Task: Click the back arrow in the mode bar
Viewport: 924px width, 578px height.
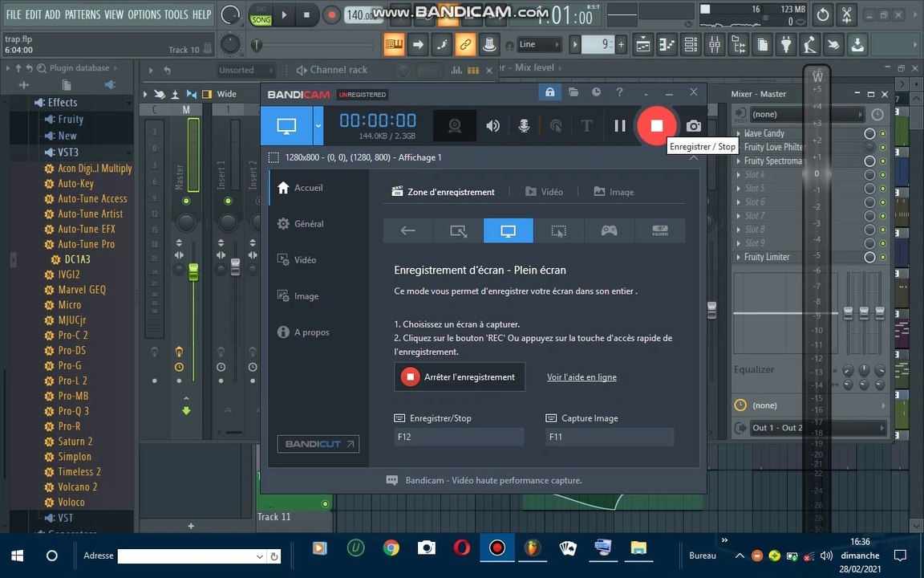Action: (407, 230)
